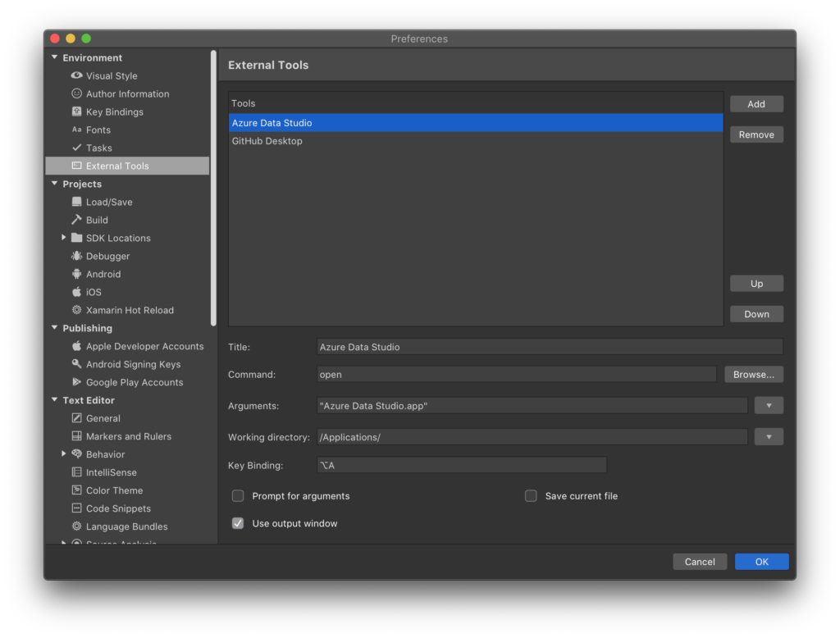Open Fonts settings
Viewport: 840px width, 638px height.
[99, 130]
